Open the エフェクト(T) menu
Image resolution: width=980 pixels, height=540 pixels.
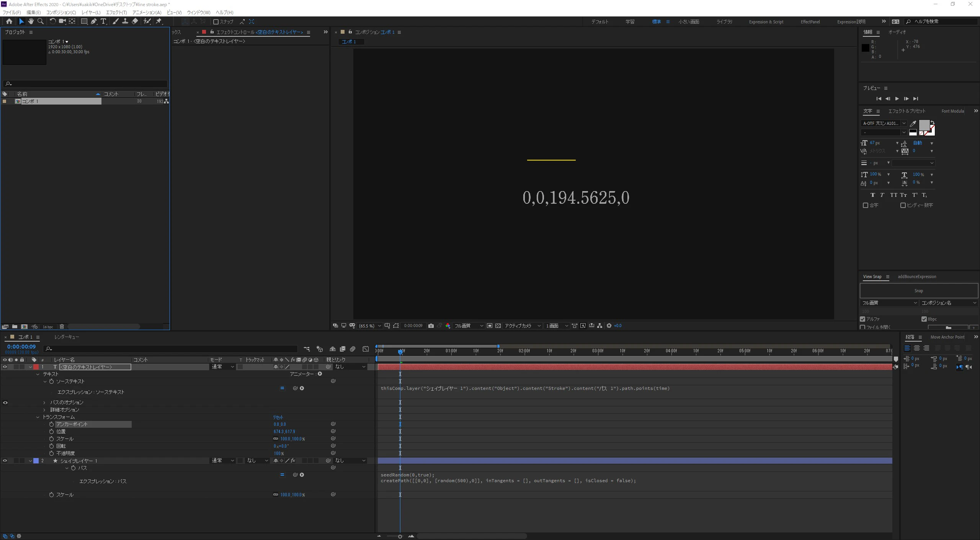coord(116,13)
